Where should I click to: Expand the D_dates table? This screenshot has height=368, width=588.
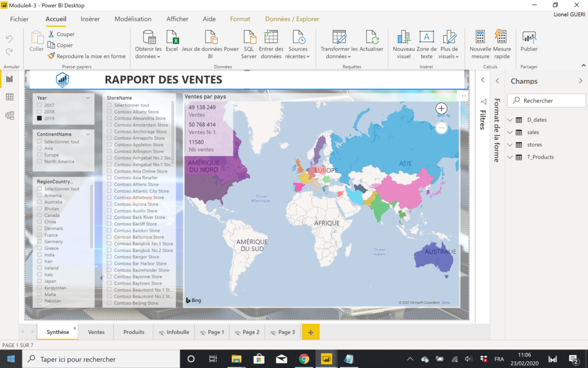(x=510, y=120)
